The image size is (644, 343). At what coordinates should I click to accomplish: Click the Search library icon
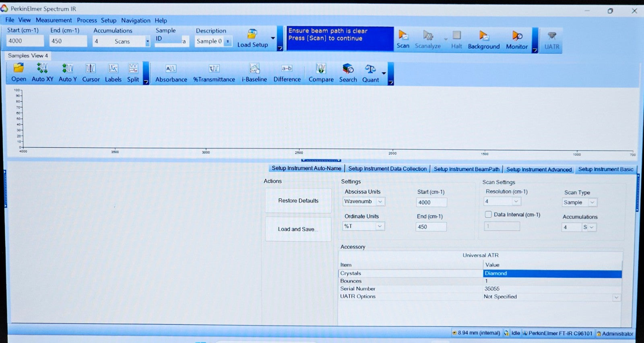[348, 69]
